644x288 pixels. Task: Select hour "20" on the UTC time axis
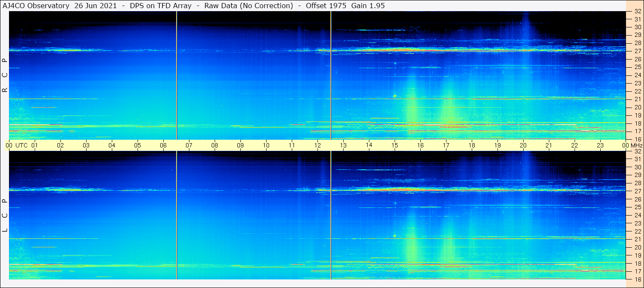(523, 145)
